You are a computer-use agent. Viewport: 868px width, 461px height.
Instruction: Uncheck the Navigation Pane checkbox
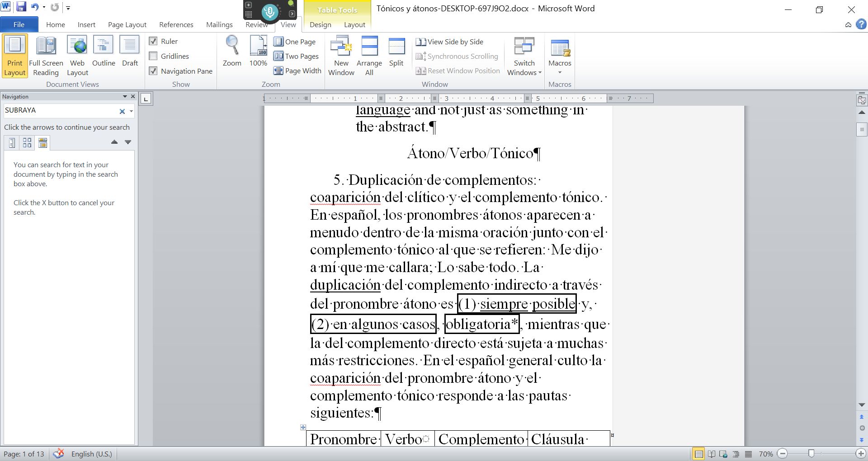[153, 71]
